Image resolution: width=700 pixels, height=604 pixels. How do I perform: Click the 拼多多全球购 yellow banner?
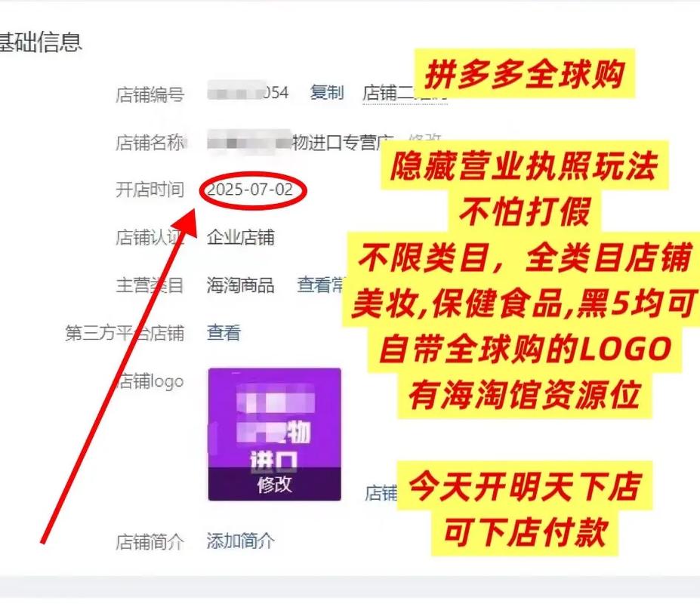(x=525, y=74)
